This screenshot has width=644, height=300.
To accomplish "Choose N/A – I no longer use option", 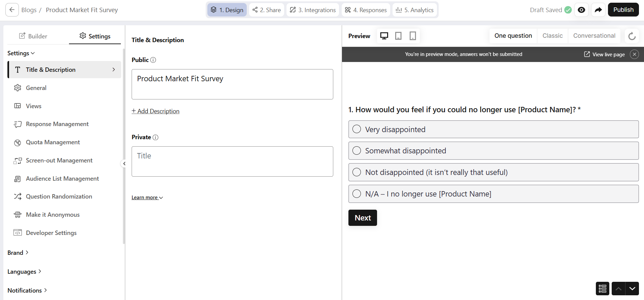I will [x=357, y=194].
